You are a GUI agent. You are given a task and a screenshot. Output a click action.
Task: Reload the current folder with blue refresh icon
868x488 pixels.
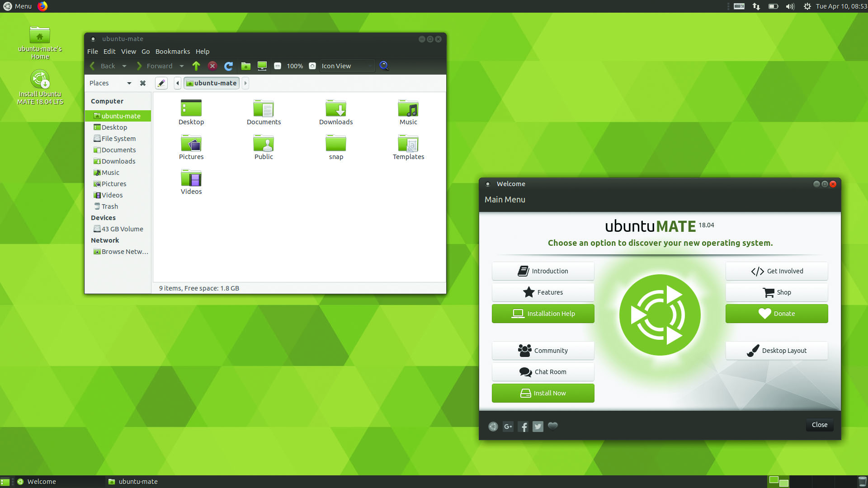[x=229, y=66]
